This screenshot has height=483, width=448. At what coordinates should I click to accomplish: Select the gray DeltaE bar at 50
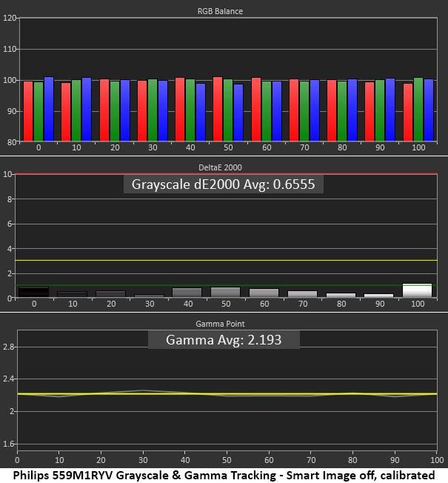pos(225,292)
